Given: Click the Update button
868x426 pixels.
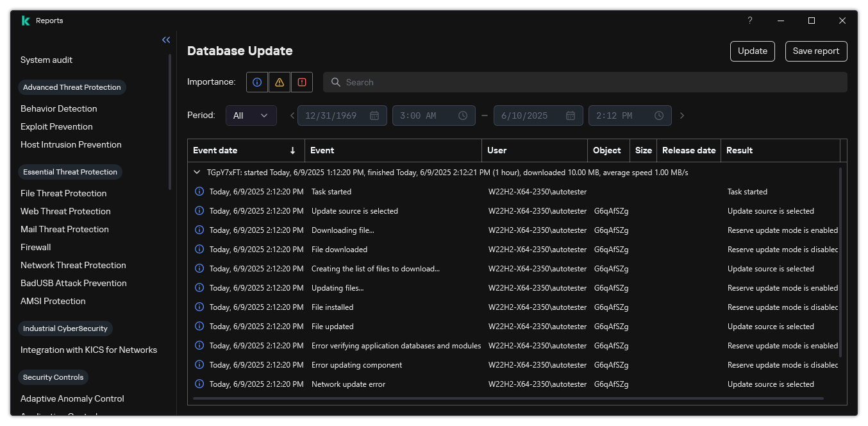Looking at the screenshot, I should (x=752, y=51).
